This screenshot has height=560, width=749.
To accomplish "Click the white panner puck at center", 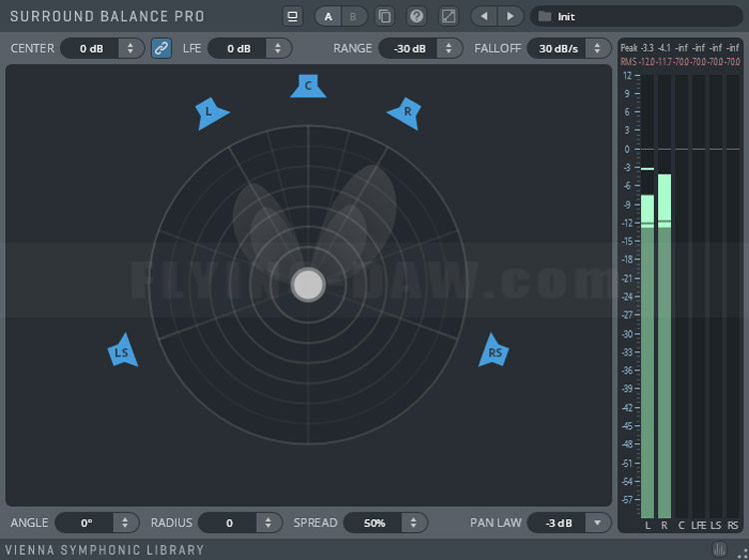I will coord(309,284).
